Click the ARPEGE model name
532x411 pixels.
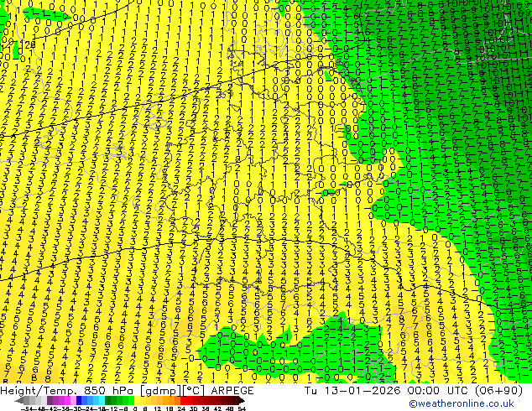(232, 391)
